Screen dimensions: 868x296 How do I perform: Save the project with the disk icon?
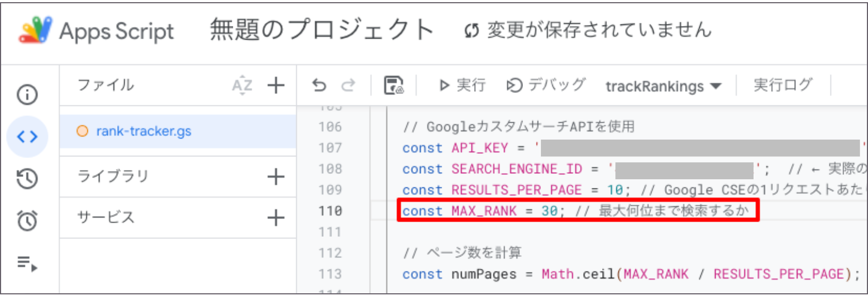click(394, 85)
